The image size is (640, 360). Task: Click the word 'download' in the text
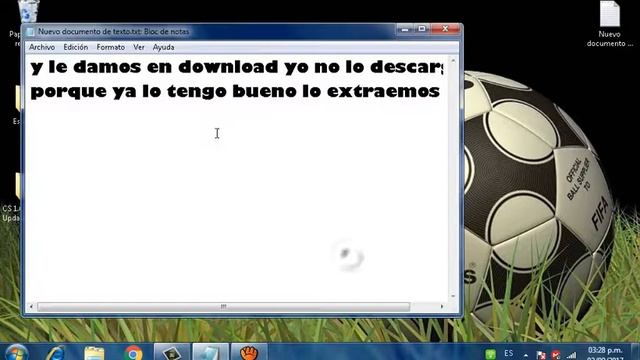pos(229,67)
